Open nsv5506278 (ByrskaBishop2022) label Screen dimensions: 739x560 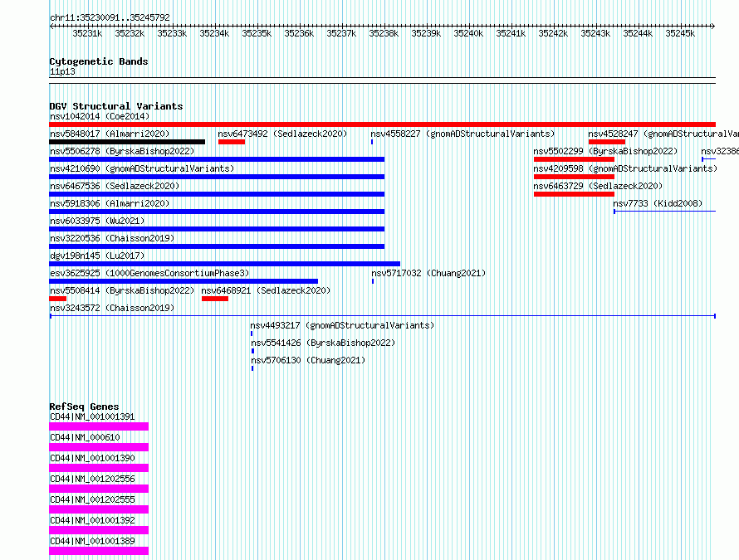[x=122, y=151]
